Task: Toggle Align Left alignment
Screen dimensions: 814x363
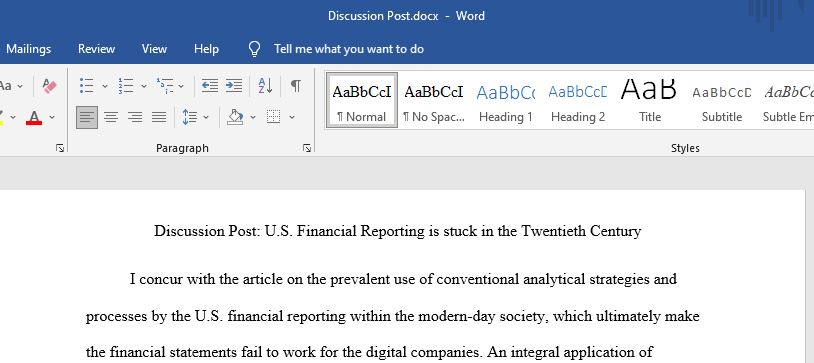Action: point(87,117)
